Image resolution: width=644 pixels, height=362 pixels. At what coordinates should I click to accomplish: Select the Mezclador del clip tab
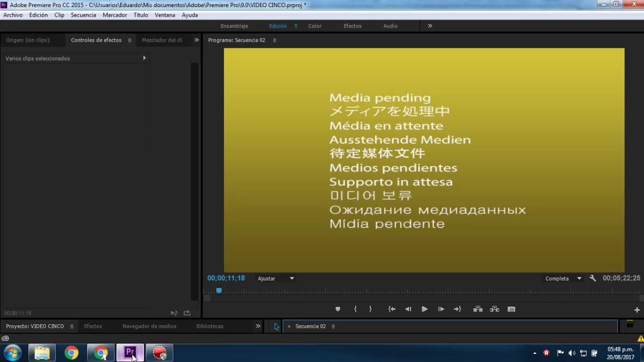[x=162, y=40]
